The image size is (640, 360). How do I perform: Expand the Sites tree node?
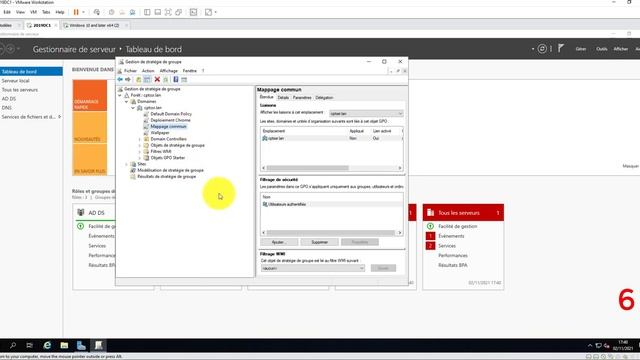127,164
